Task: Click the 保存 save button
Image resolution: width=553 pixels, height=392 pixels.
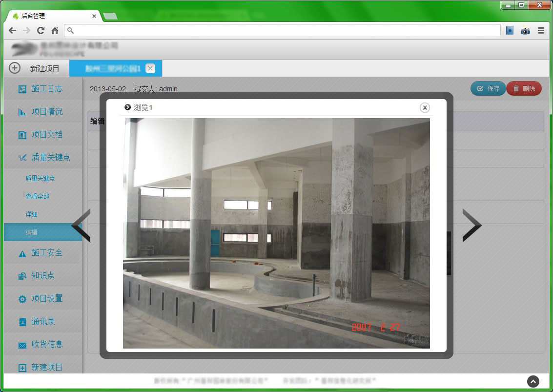Action: 488,88
